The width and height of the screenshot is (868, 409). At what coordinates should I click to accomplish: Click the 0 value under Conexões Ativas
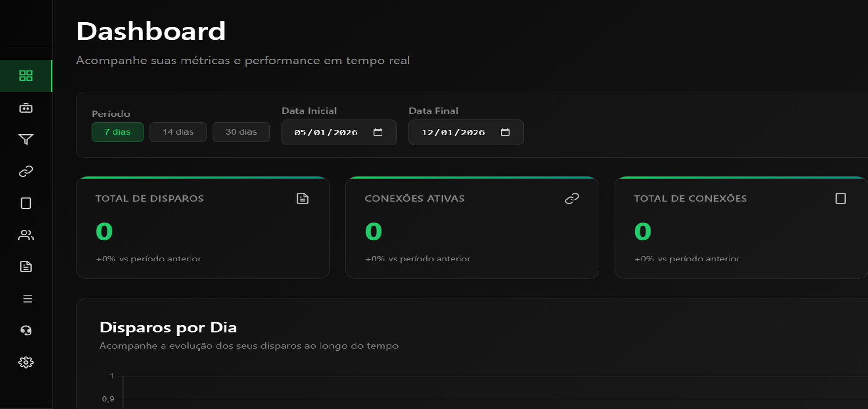(x=373, y=231)
